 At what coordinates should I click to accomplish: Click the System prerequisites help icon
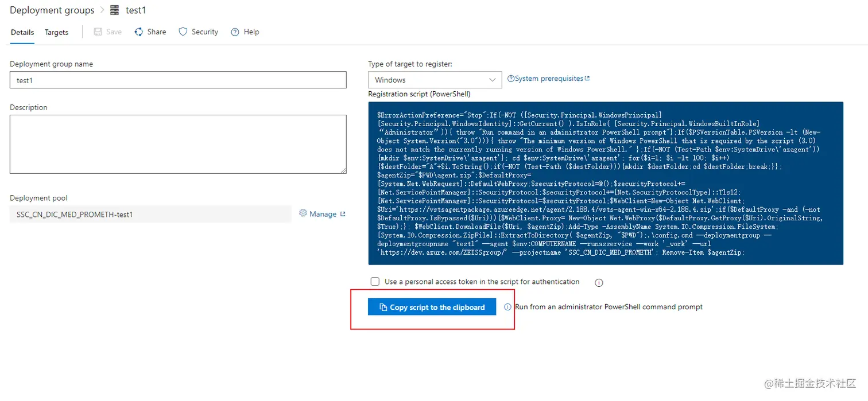tap(510, 79)
